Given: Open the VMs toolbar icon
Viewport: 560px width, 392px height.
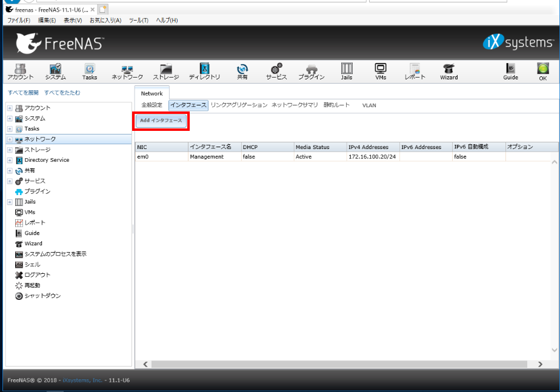Looking at the screenshot, I should (x=381, y=71).
